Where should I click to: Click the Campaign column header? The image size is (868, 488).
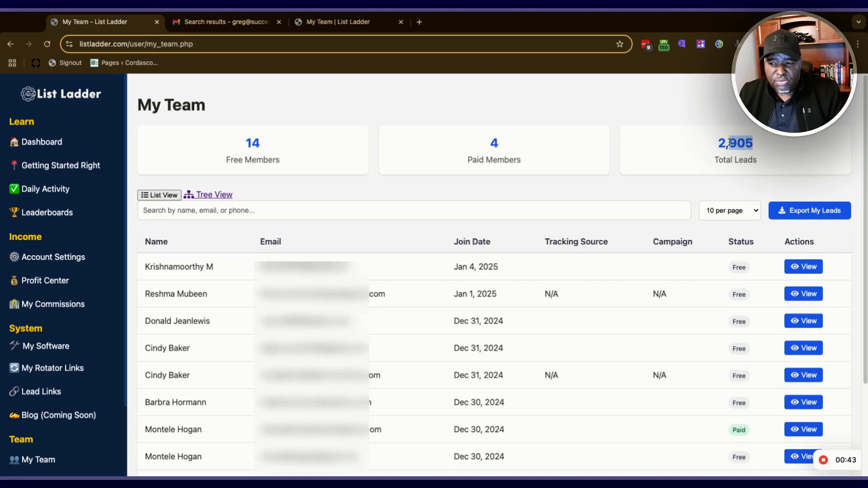672,241
